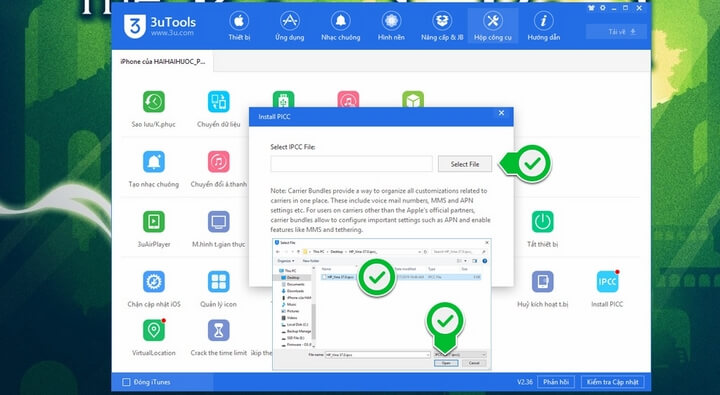Image resolution: width=720 pixels, height=395 pixels.
Task: Click the Select File button
Action: tap(465, 164)
